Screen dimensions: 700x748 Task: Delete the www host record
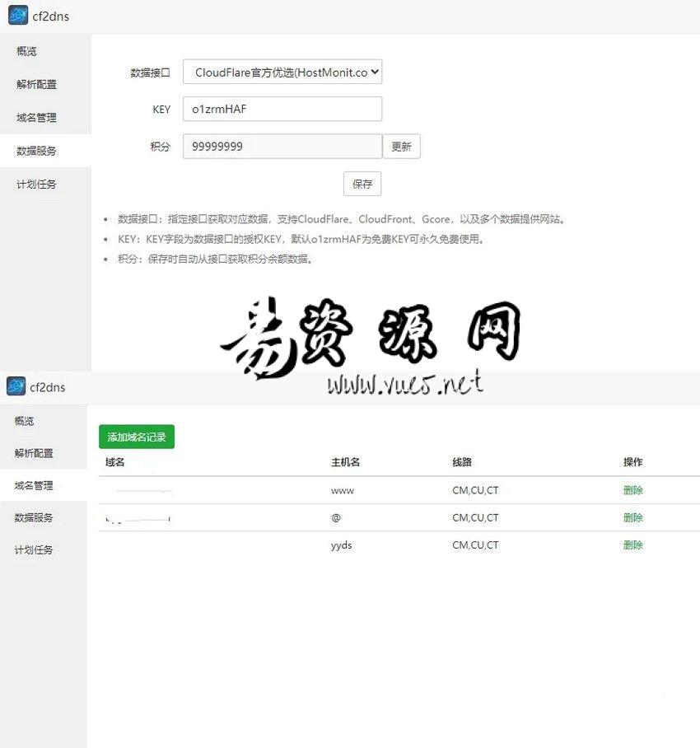pos(632,490)
